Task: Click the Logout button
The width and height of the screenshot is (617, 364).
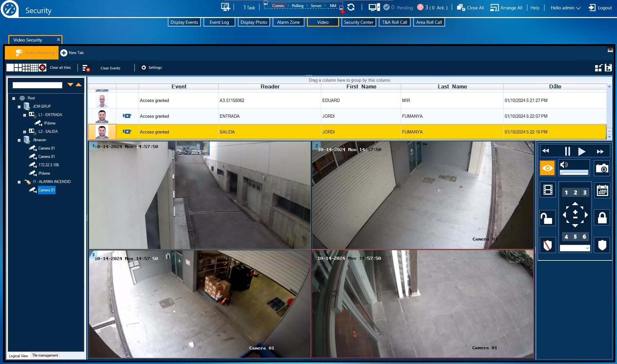Action: (x=600, y=8)
